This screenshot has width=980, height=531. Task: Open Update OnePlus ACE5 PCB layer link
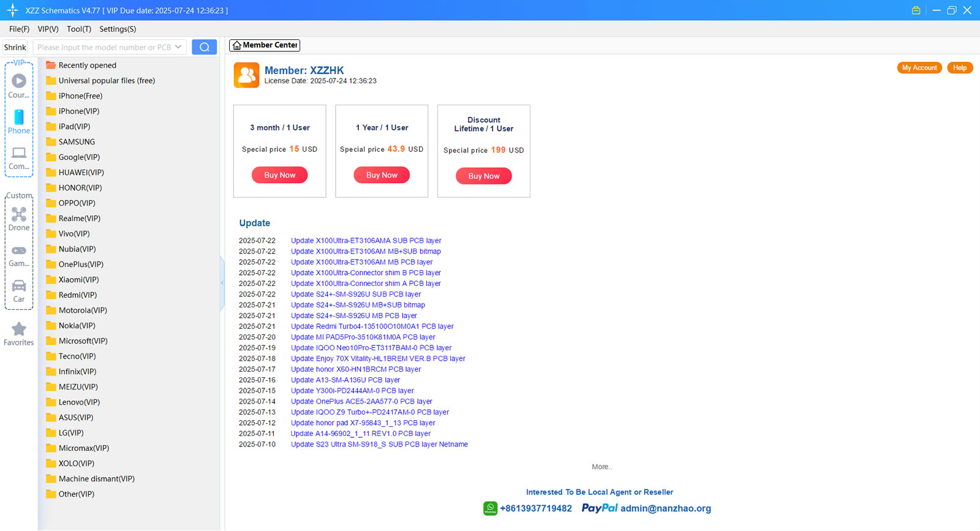click(361, 402)
